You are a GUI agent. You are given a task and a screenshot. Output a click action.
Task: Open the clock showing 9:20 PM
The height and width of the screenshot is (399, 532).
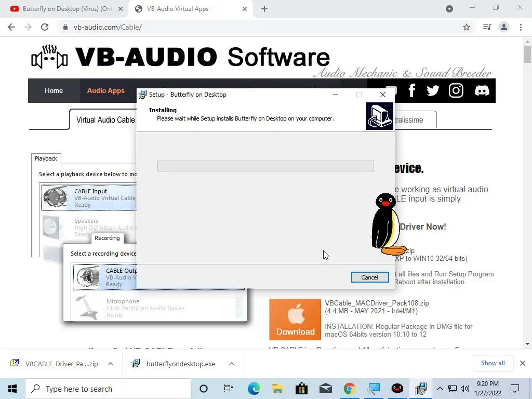[487, 389]
